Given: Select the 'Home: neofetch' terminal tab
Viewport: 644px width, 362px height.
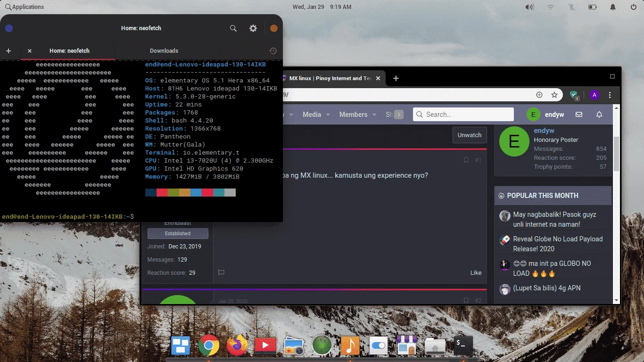Looking at the screenshot, I should (69, 51).
